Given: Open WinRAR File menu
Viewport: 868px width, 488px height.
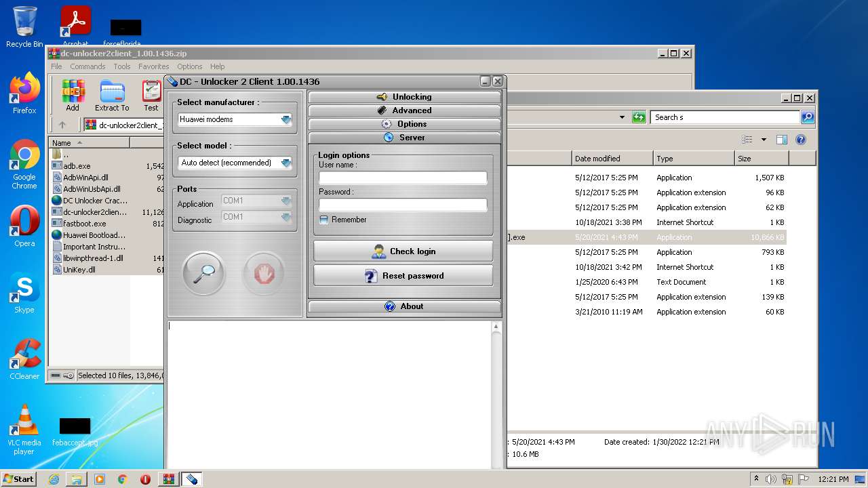Looking at the screenshot, I should pyautogui.click(x=56, y=66).
